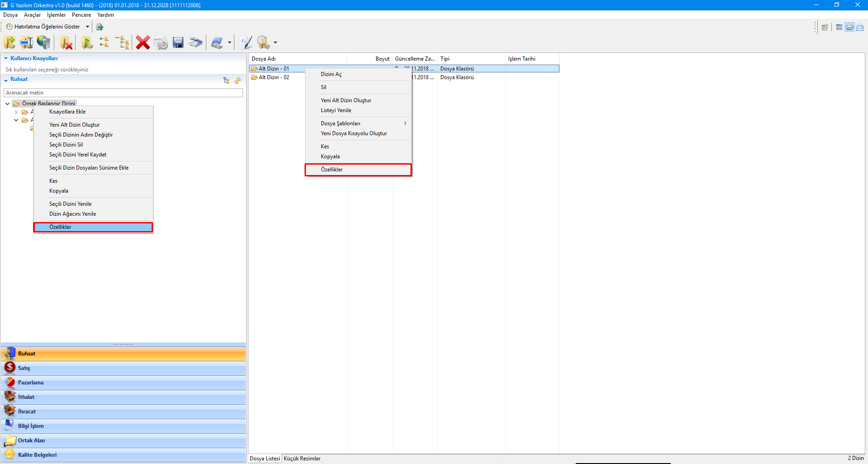Image resolution: width=868 pixels, height=464 pixels.
Task: Open the Satış module
Action: 24,368
